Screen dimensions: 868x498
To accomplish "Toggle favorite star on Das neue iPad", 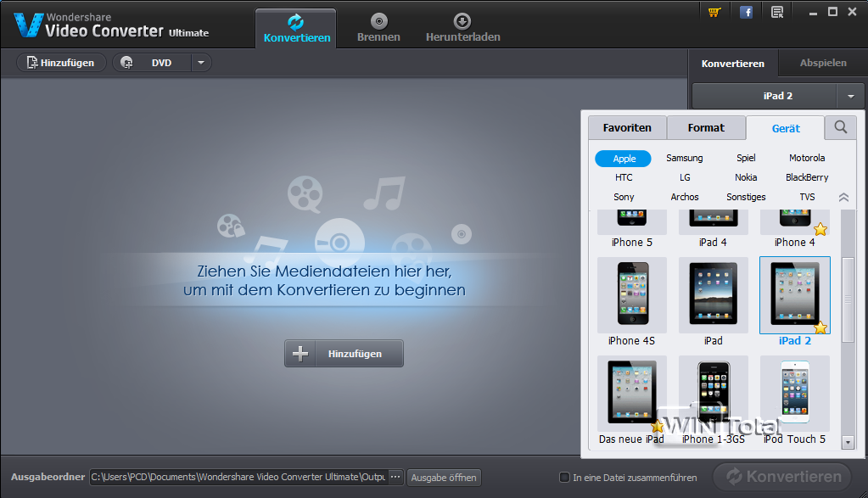I will [x=657, y=426].
